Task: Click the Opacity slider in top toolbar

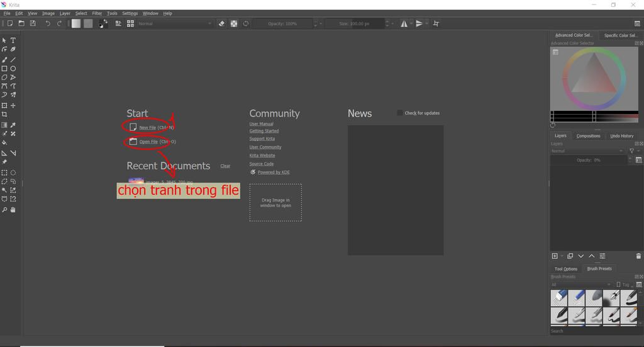Action: click(x=282, y=24)
